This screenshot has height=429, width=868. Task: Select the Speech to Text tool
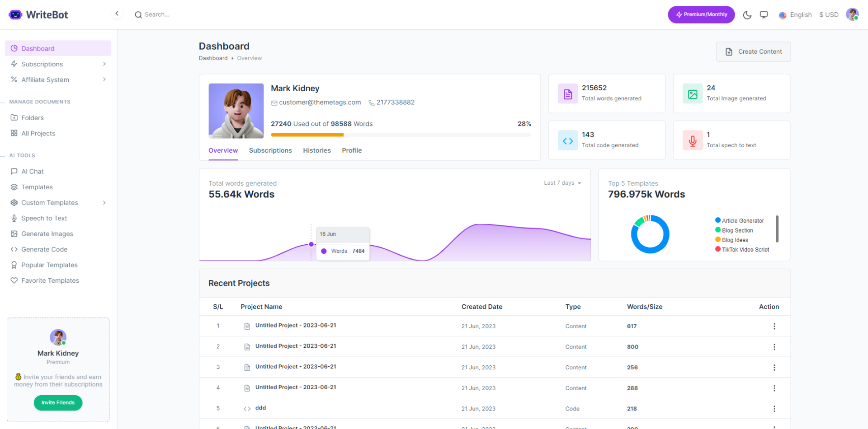click(44, 218)
